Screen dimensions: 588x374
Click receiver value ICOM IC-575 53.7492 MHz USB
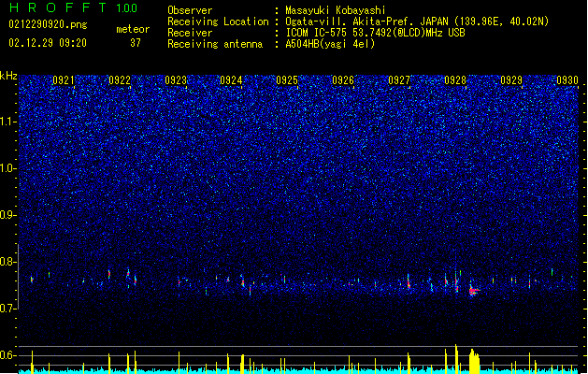click(x=375, y=33)
